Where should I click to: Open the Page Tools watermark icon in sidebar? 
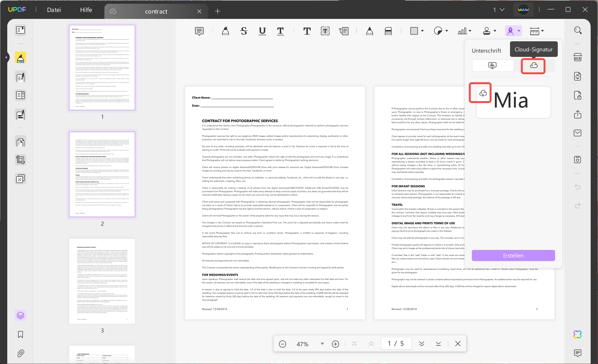(x=21, y=179)
